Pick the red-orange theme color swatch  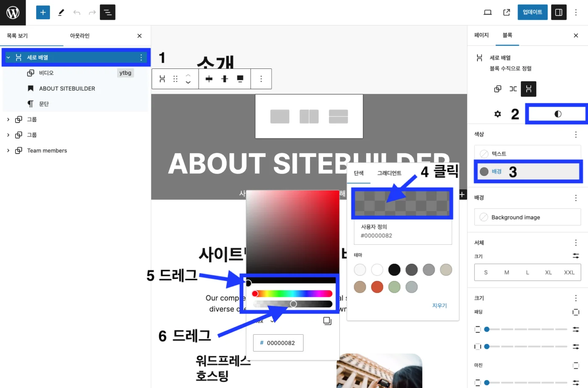point(377,287)
